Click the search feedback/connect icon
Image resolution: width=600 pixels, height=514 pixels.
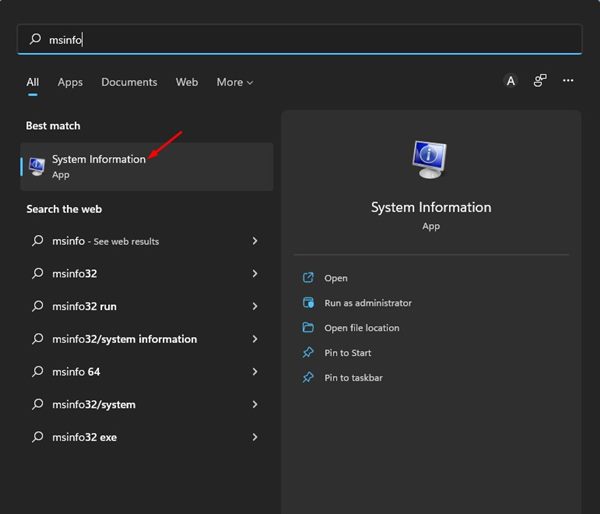point(540,81)
